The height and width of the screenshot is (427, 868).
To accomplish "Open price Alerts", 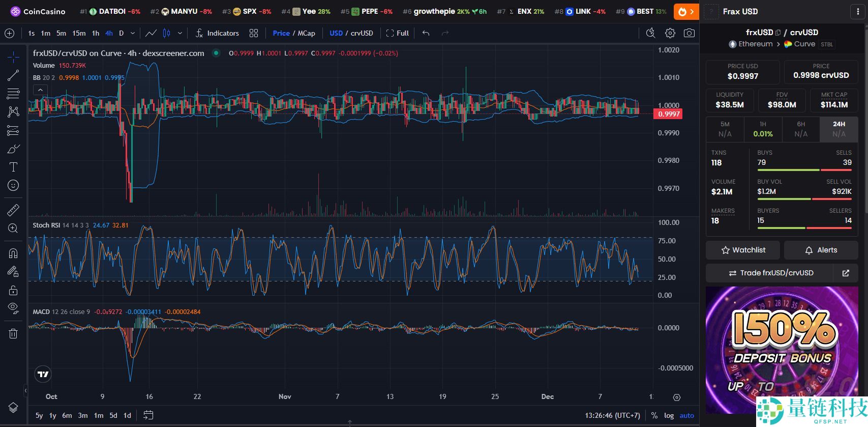I will pyautogui.click(x=821, y=250).
